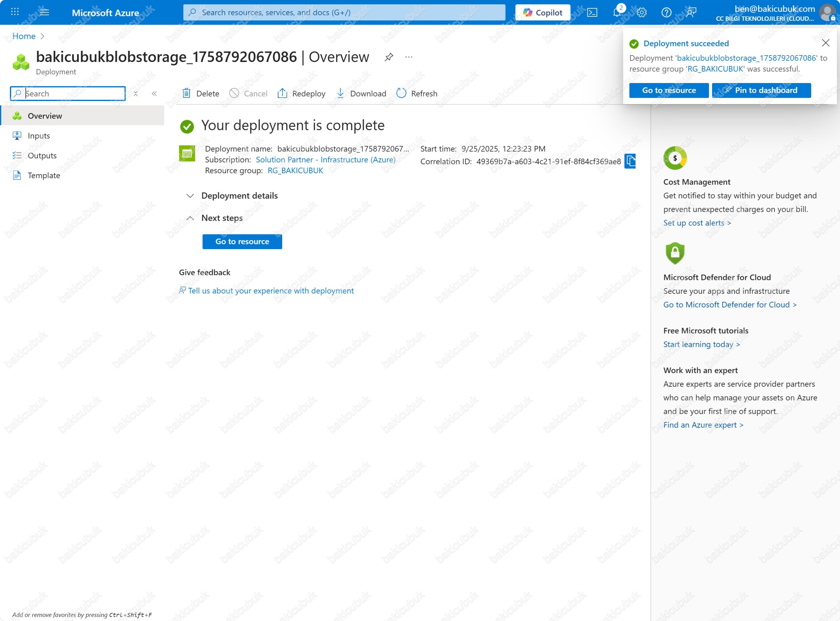Collapse the Next steps section
This screenshot has height=621, width=840.
click(215, 218)
